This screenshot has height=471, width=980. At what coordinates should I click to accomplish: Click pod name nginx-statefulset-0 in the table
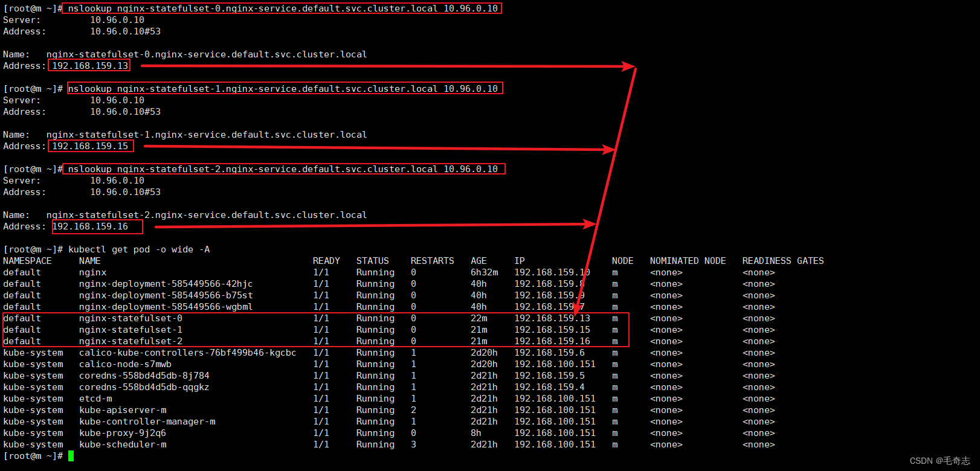click(x=131, y=318)
